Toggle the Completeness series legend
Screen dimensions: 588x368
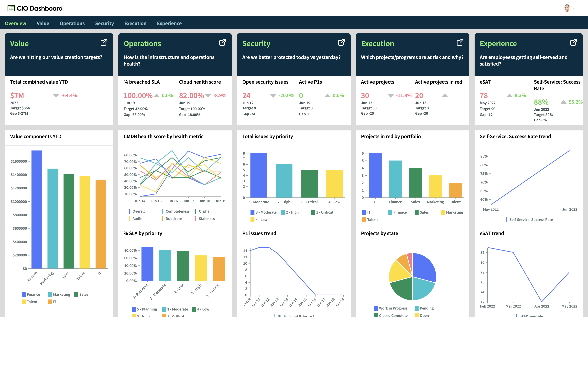[x=176, y=211]
